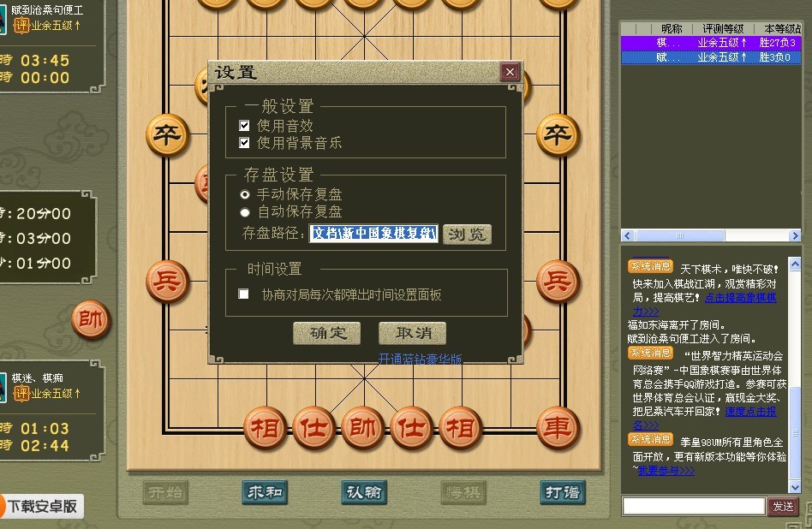
Task: Click the player list horizontal scrollbar thumb
Action: (x=680, y=236)
